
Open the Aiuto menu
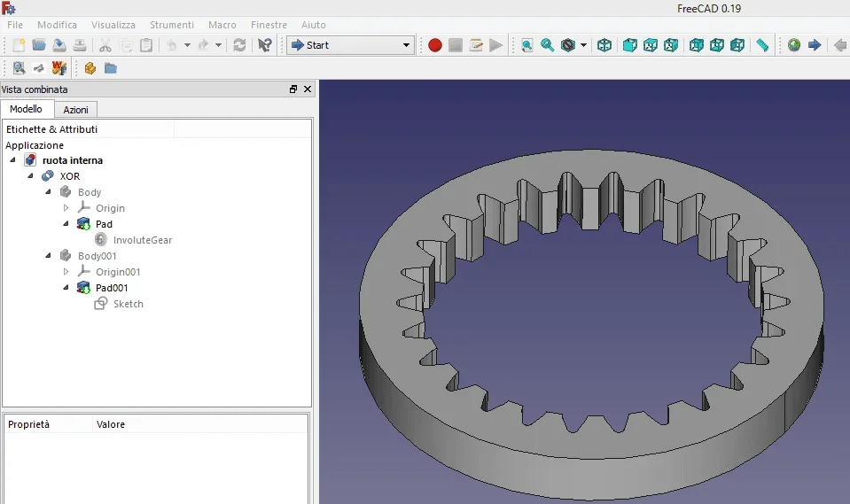point(314,25)
